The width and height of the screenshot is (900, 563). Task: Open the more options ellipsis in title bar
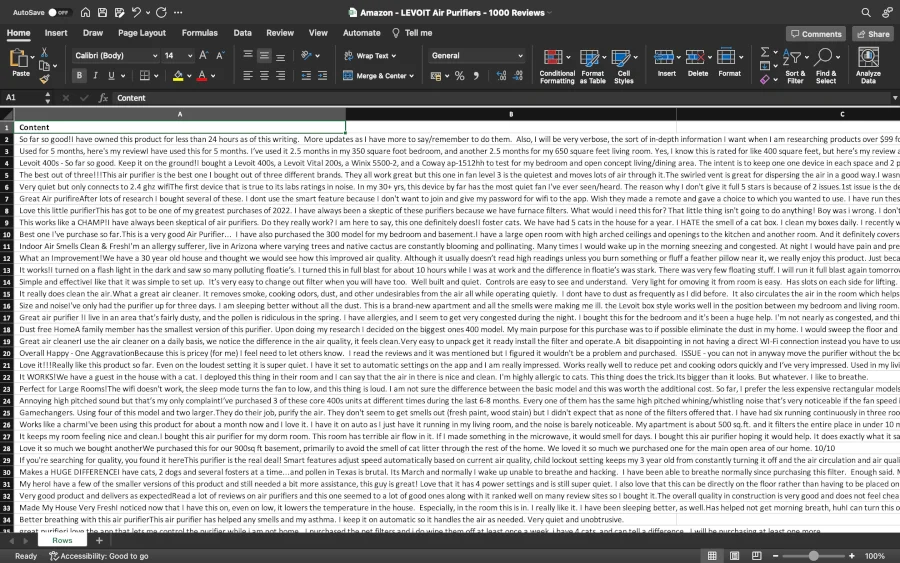(x=178, y=12)
